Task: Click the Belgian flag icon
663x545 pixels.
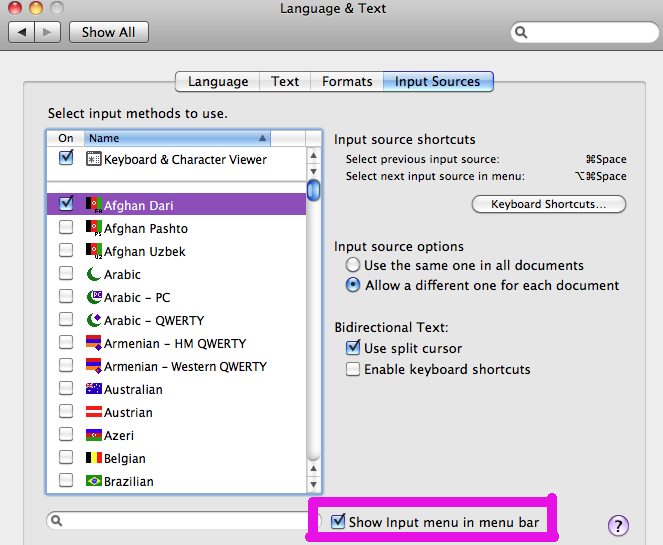Action: coord(93,457)
